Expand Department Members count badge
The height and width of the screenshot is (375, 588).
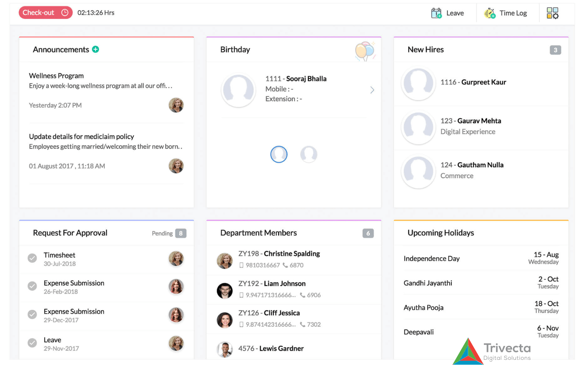pos(368,233)
